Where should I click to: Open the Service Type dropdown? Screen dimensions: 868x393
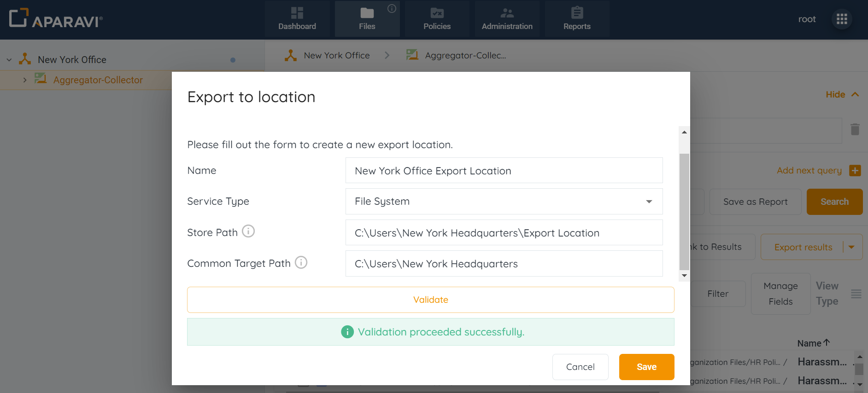pos(504,202)
